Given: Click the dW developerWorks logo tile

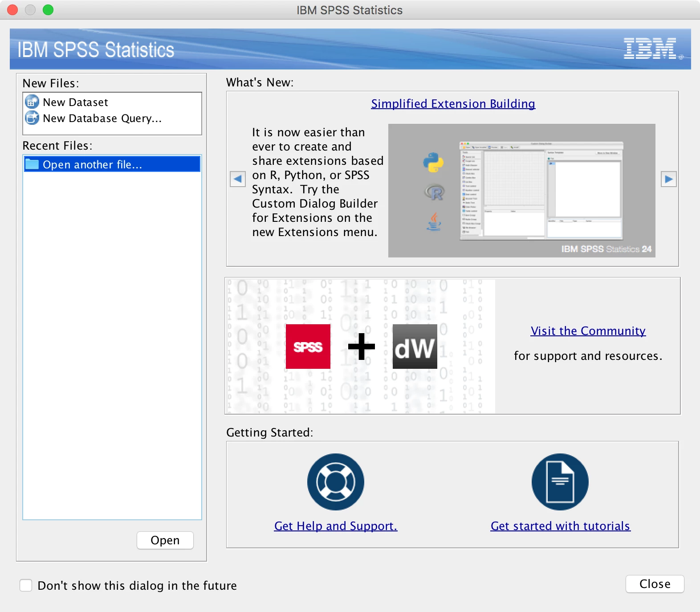Looking at the screenshot, I should pos(415,347).
